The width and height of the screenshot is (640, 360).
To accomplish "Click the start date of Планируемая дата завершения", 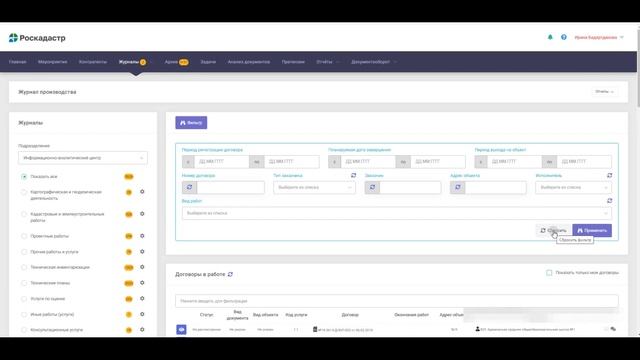I will 368,162.
